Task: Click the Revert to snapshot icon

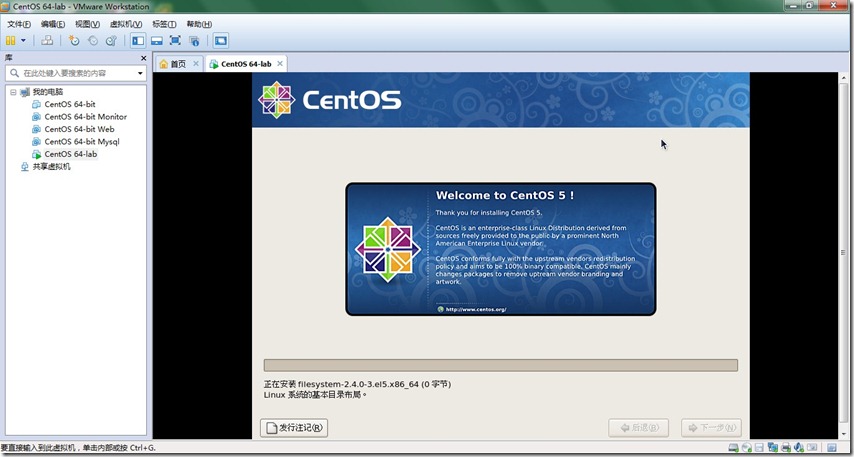Action: [93, 40]
